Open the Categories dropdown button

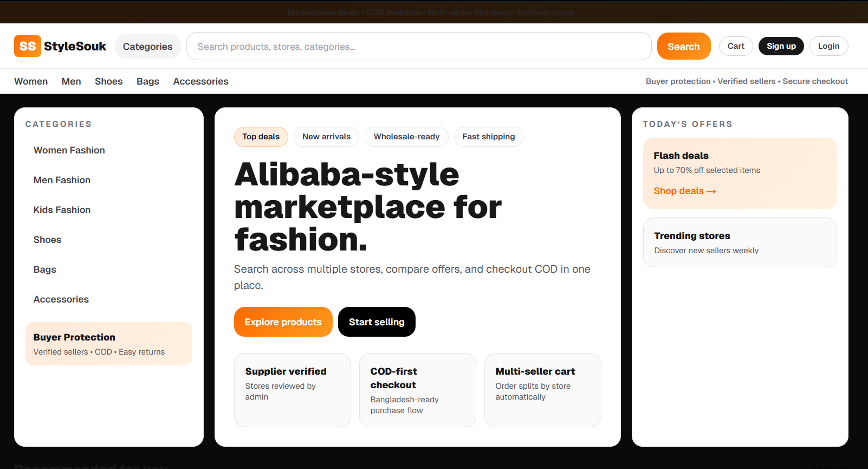point(148,47)
